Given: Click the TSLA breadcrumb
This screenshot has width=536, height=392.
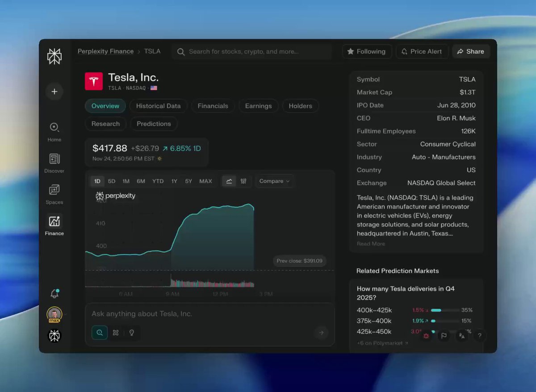Looking at the screenshot, I should click(x=152, y=51).
